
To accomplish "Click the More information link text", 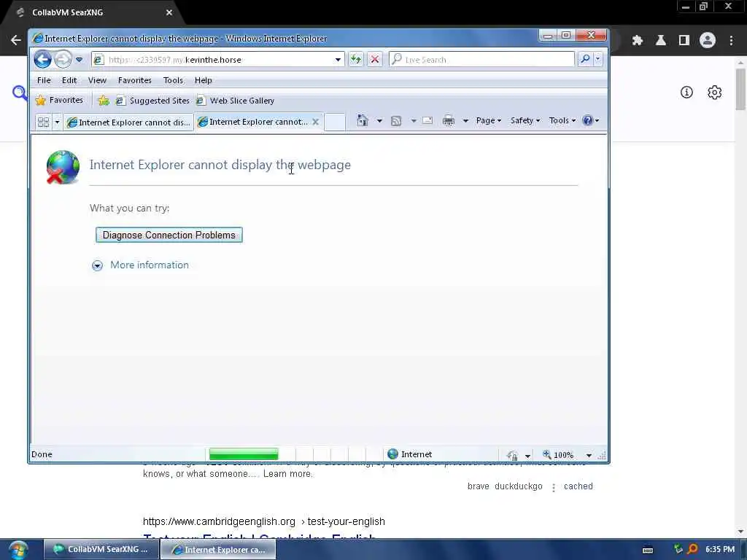I will pos(150,265).
